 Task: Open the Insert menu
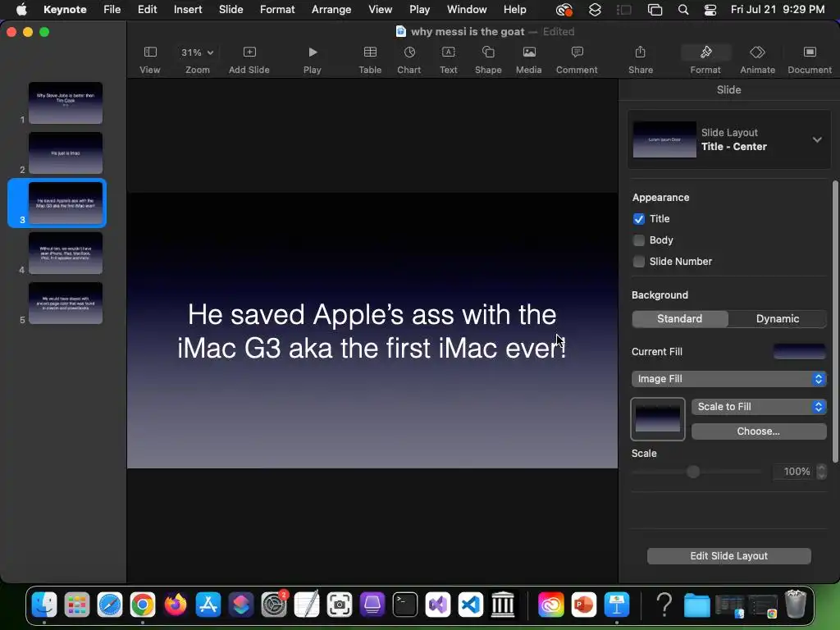188,10
